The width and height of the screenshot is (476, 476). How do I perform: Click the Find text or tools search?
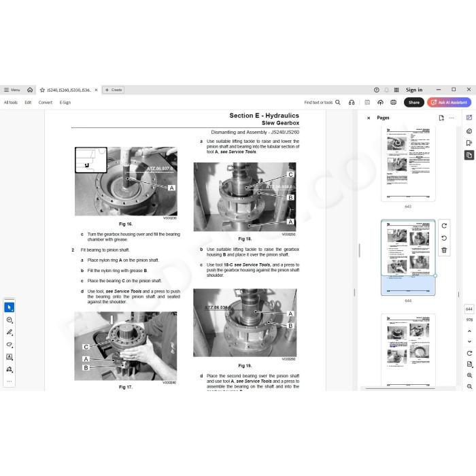(x=322, y=103)
